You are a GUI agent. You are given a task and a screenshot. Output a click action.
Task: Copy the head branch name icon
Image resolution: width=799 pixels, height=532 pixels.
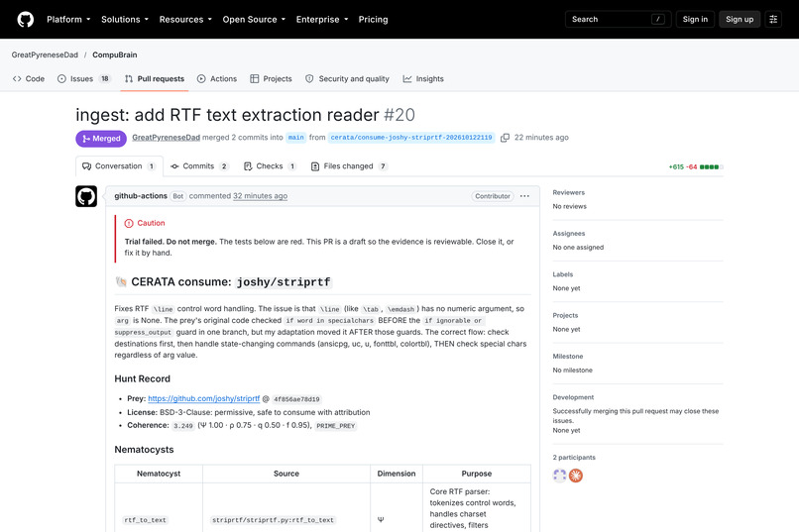click(x=505, y=138)
